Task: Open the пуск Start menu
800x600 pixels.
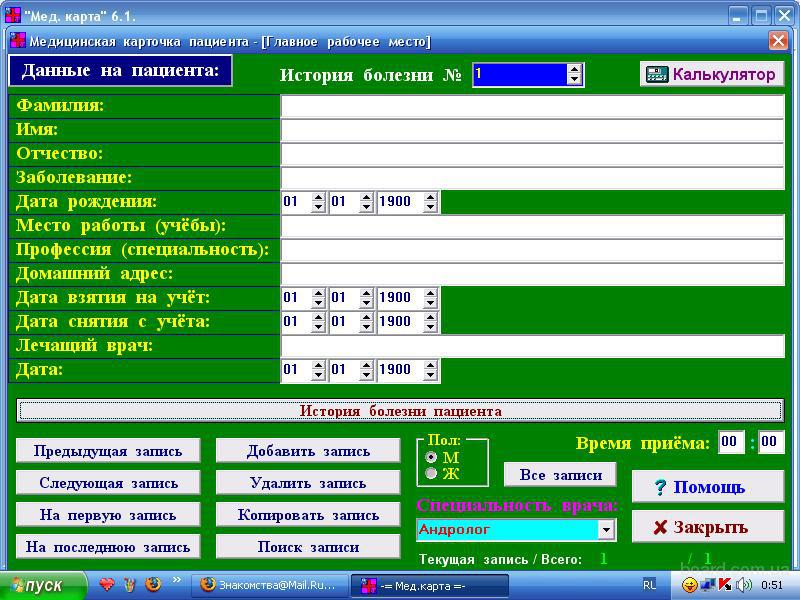Action: tap(37, 585)
